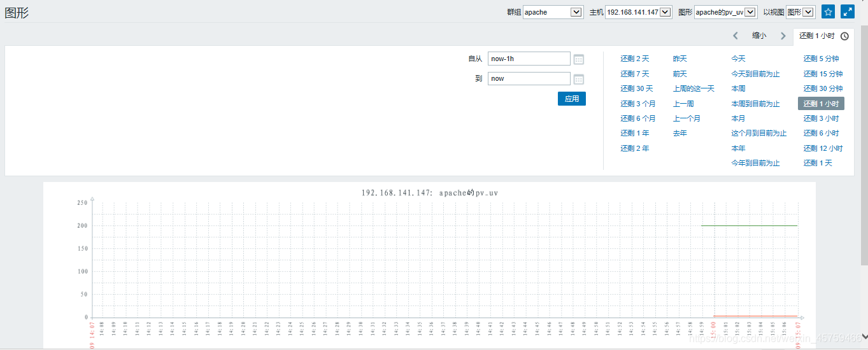The height and width of the screenshot is (350, 868).
Task: Select the 还剩 2 年 range
Action: click(x=635, y=148)
